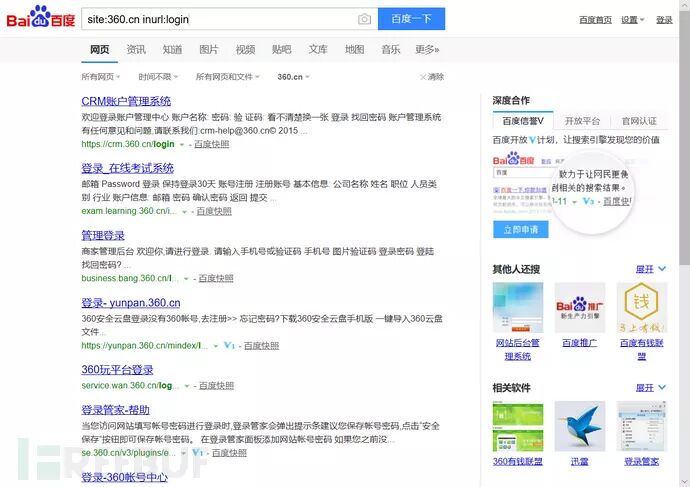Expand 相关软件 section with 展开
The image size is (690, 487).
tap(651, 388)
